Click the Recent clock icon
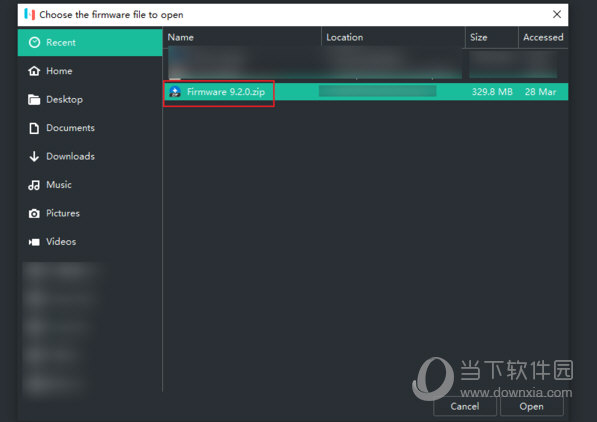Image resolution: width=597 pixels, height=422 pixels. pos(34,43)
